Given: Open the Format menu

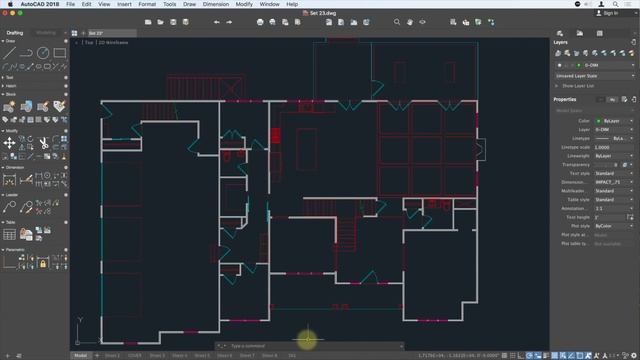Looking at the screenshot, I should [x=147, y=4].
